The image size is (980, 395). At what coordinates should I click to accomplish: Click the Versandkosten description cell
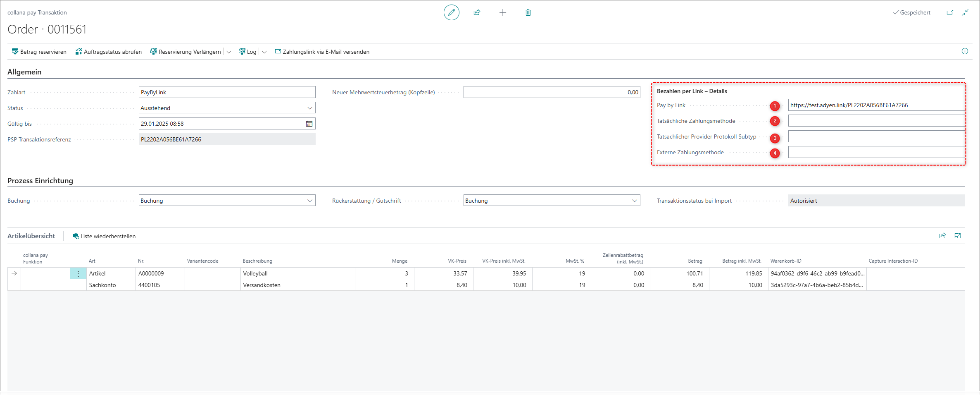coord(297,285)
